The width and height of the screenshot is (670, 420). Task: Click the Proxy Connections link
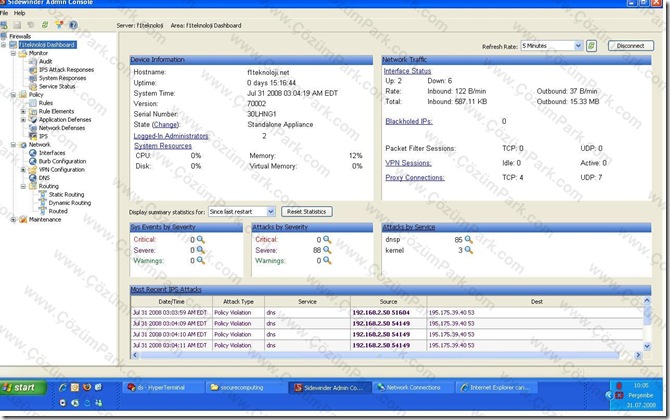coord(414,177)
